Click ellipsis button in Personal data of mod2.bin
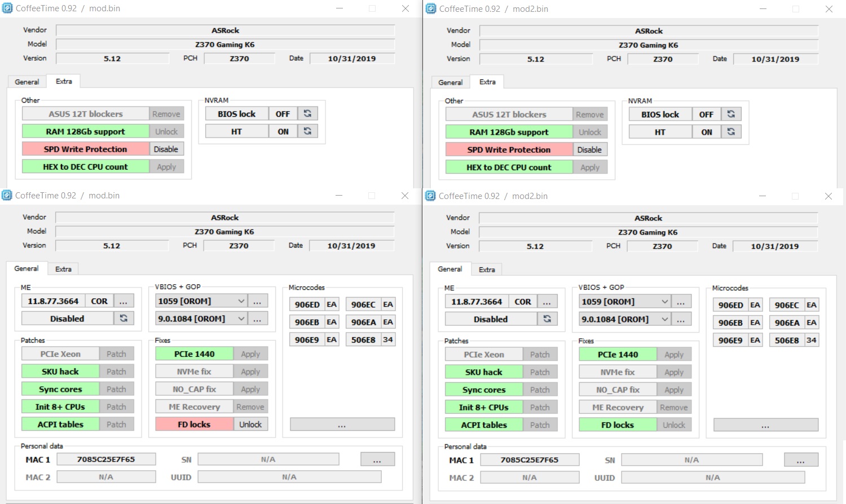Viewport: 846px width, 504px height. [x=801, y=460]
